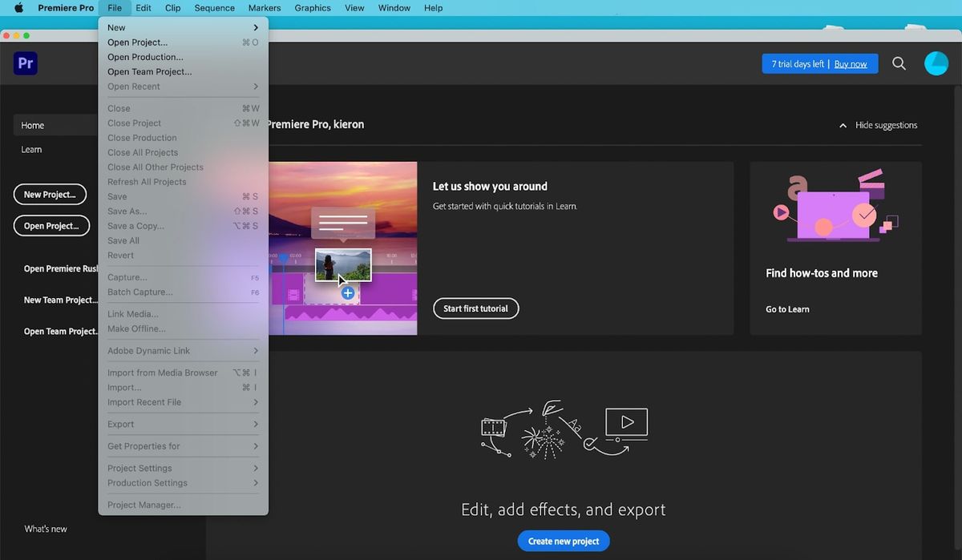
Task: Click Create new project
Action: coord(564,541)
